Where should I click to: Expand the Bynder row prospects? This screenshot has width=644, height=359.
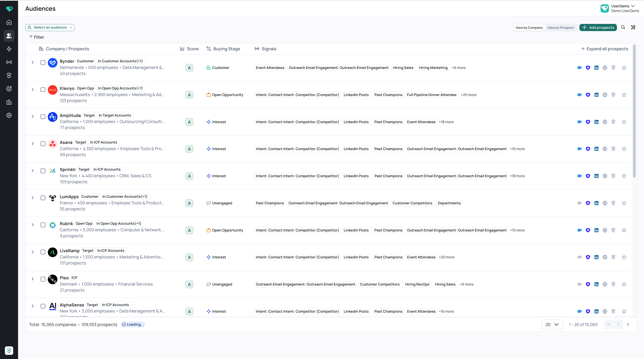[x=33, y=63]
